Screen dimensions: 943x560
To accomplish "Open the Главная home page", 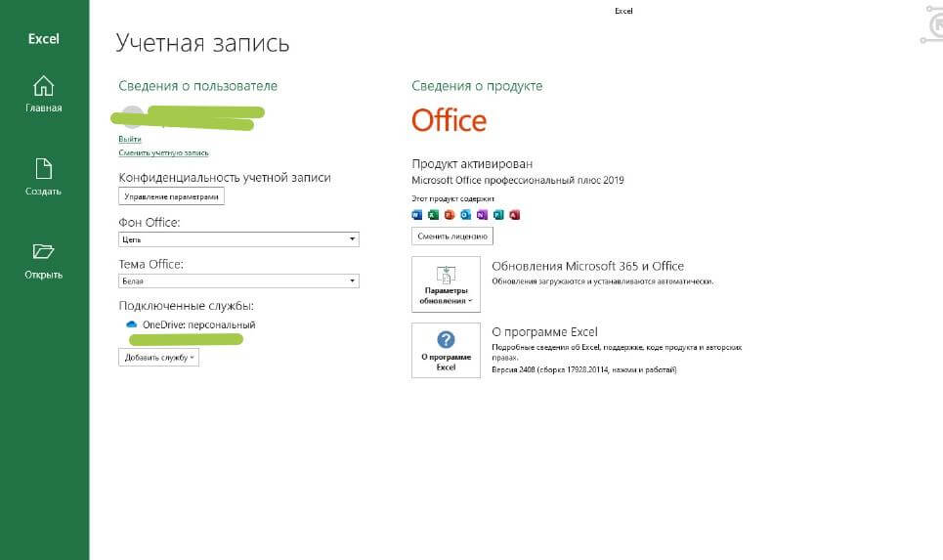I will click(x=43, y=94).
